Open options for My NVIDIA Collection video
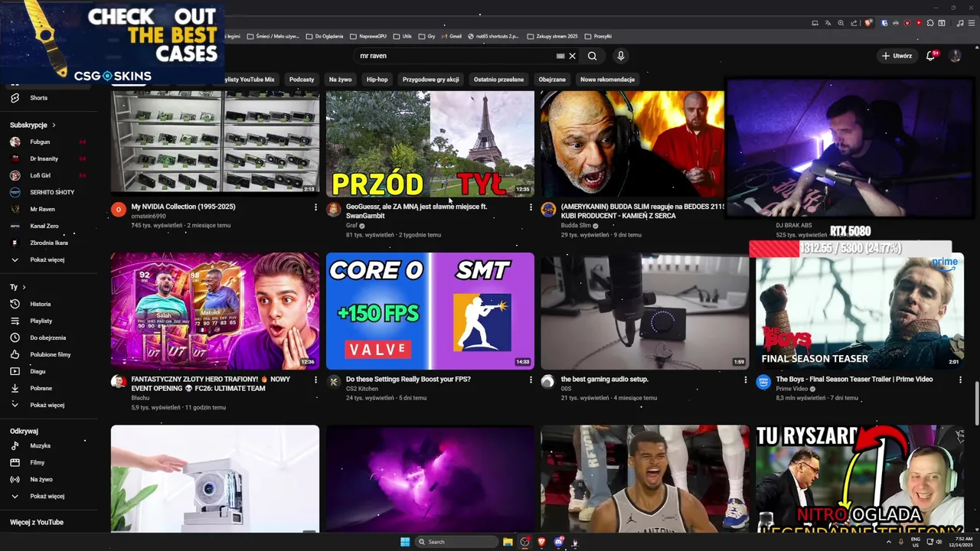This screenshot has width=980, height=551. pyautogui.click(x=315, y=207)
